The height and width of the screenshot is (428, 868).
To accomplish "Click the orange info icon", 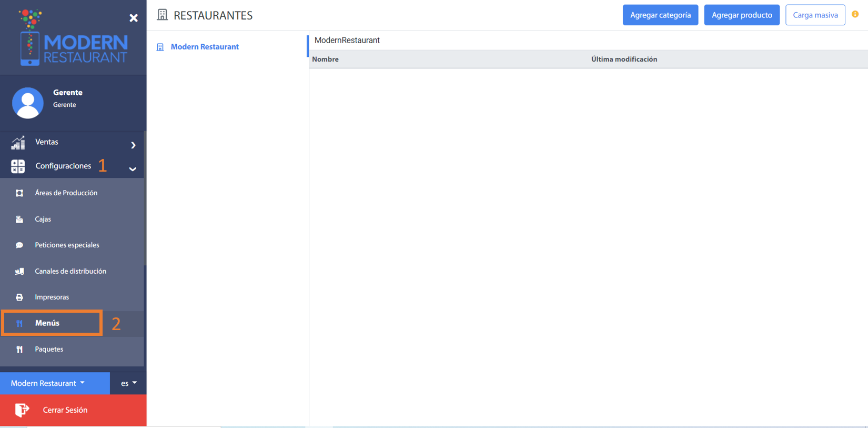I will click(x=855, y=14).
